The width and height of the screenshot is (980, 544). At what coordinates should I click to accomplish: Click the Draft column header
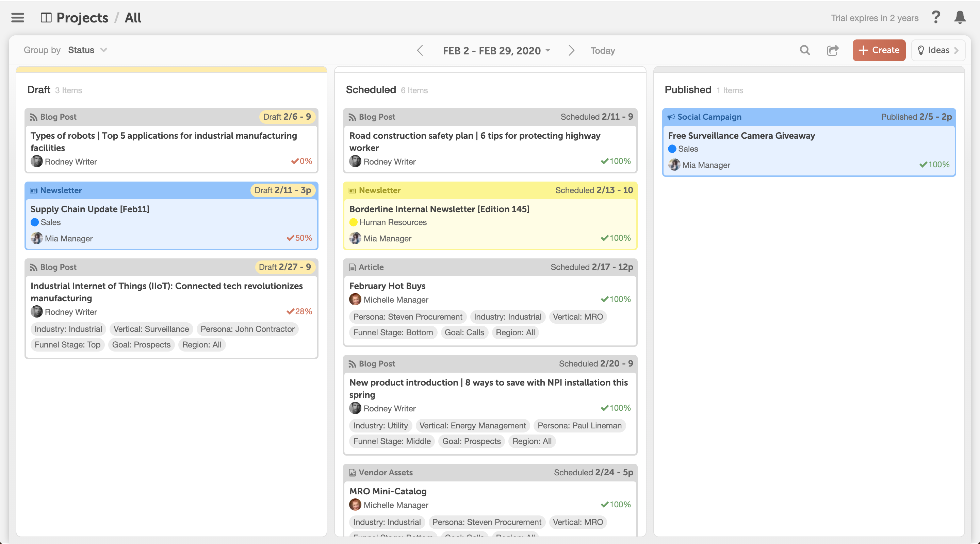[39, 90]
